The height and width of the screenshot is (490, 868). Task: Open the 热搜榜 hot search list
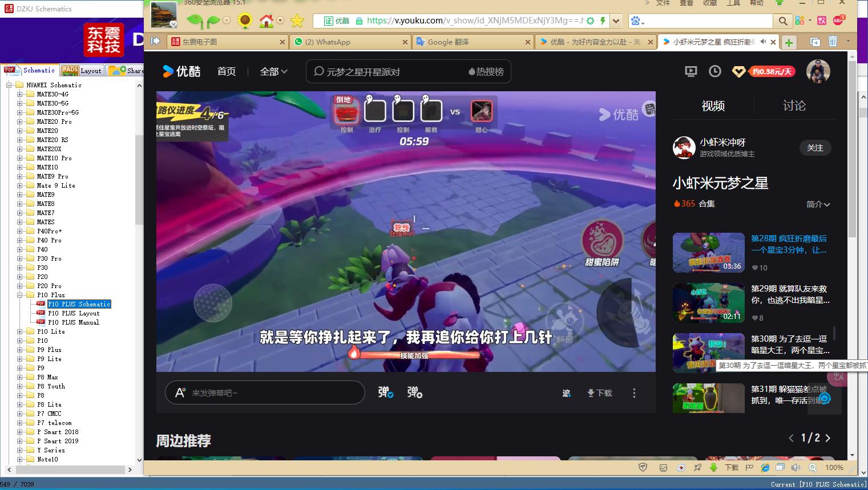point(486,71)
